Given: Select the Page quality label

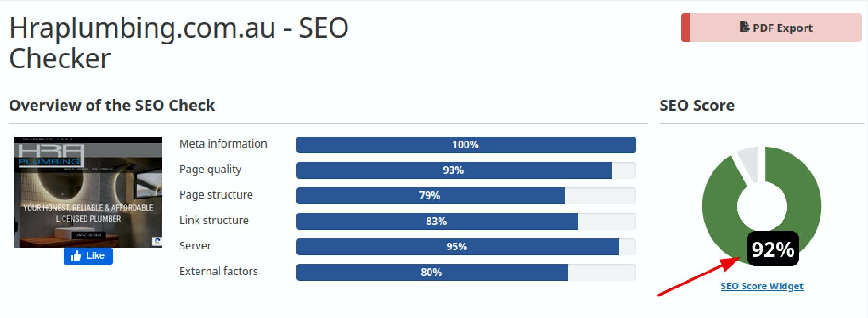Looking at the screenshot, I should coord(210,170).
